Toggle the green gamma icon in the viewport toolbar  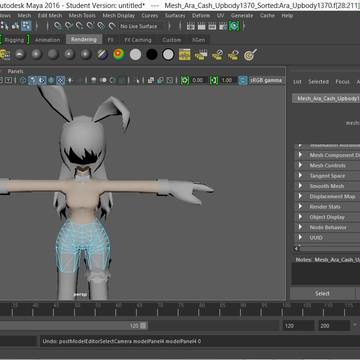pyautogui.click(x=214, y=80)
